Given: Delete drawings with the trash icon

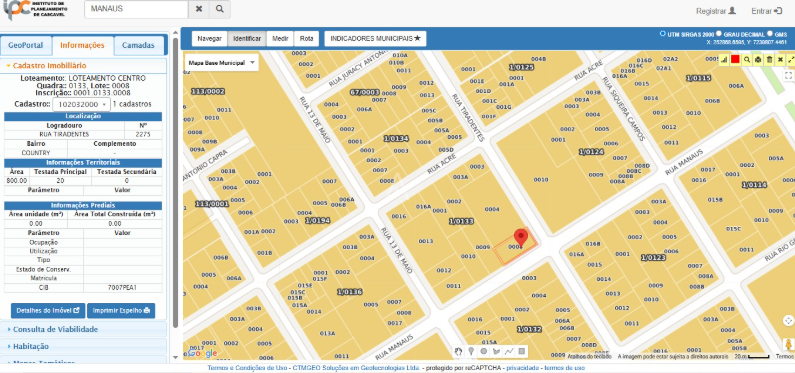Looking at the screenshot, I should tap(769, 59).
